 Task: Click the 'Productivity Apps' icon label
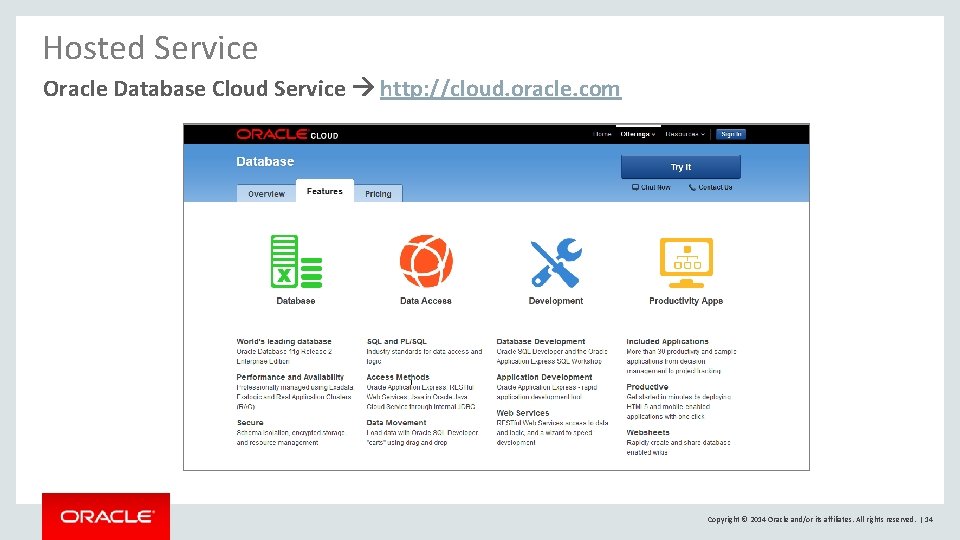[x=686, y=301]
